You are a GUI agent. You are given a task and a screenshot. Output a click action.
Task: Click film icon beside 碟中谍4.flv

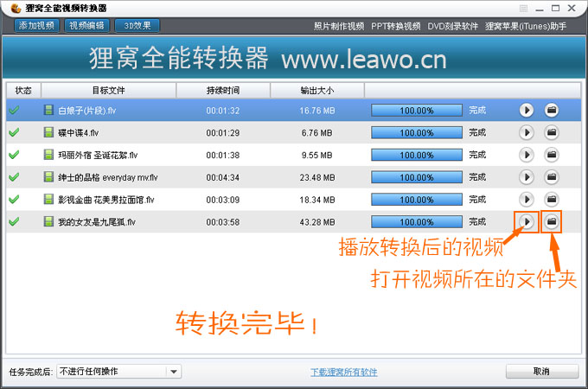pyautogui.click(x=48, y=132)
